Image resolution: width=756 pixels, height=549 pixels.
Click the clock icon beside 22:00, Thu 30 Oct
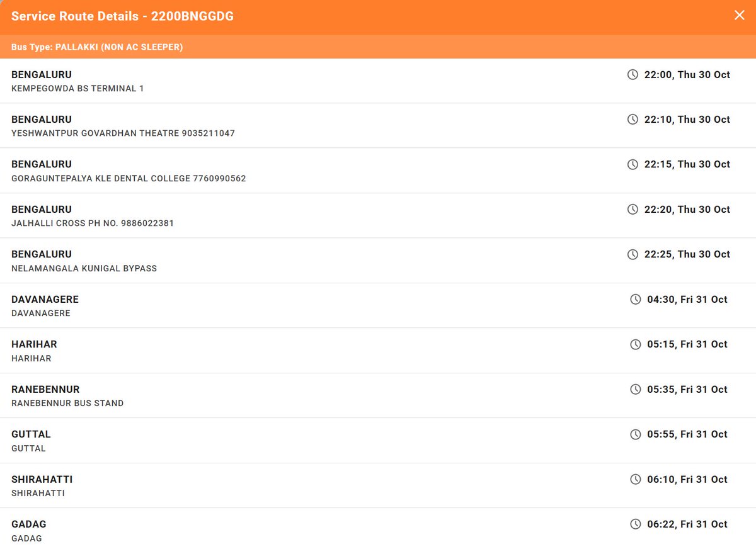point(633,75)
